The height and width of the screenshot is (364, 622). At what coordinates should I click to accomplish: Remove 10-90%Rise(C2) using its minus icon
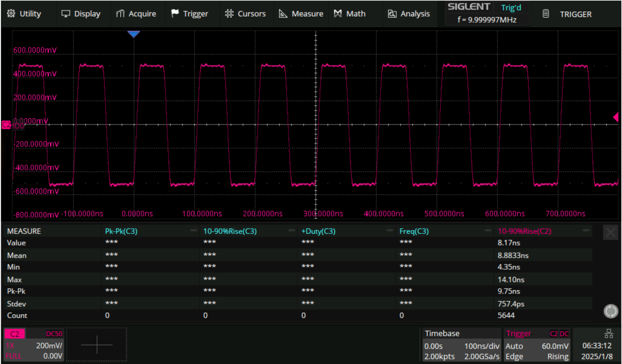click(x=586, y=230)
